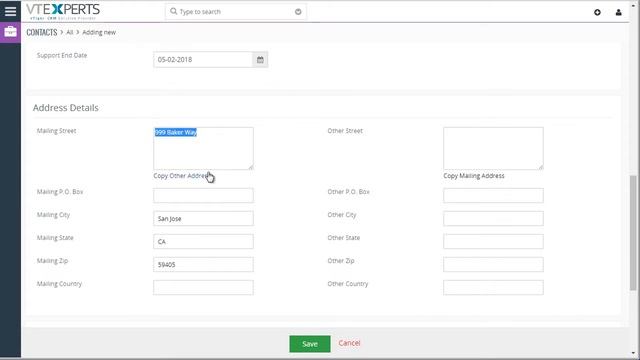This screenshot has width=640, height=360.
Task: Click the Address Details section heading
Action: 66,108
